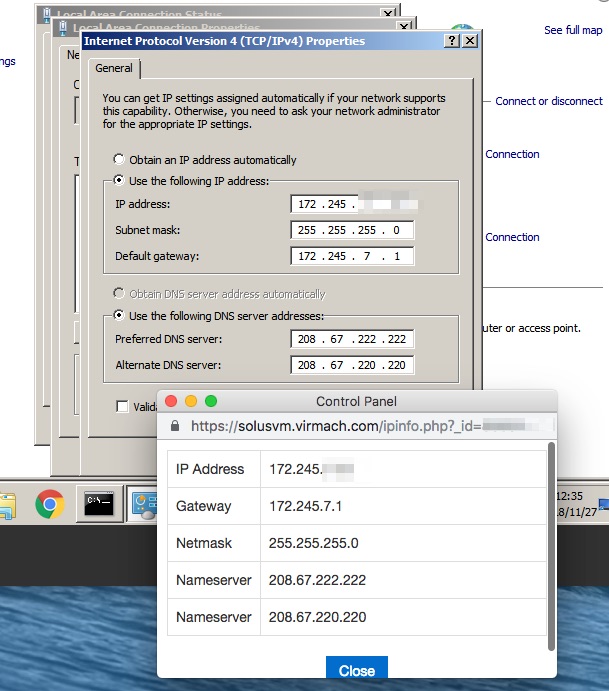Select Use the following DNS server addresses
This screenshot has height=691, width=609.
point(120,316)
